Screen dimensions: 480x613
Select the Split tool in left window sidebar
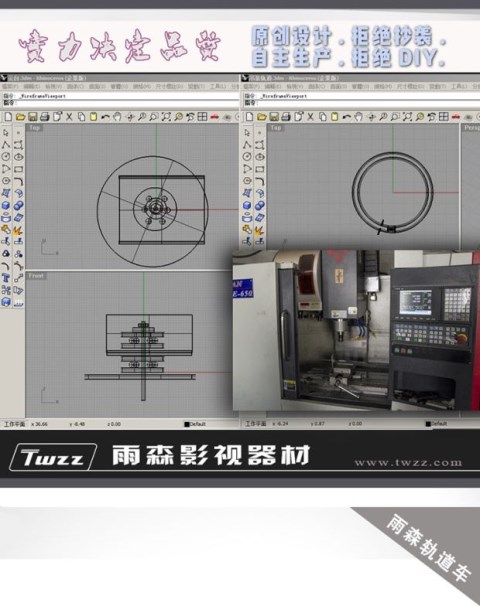click(x=18, y=242)
